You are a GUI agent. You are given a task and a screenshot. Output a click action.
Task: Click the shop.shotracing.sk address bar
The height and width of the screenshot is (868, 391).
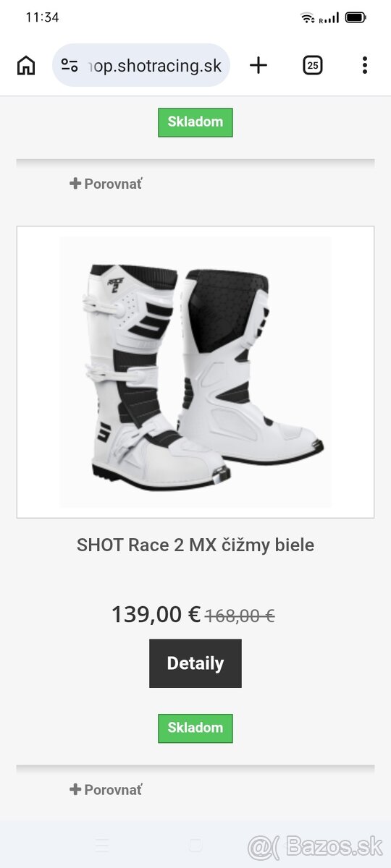pyautogui.click(x=141, y=66)
